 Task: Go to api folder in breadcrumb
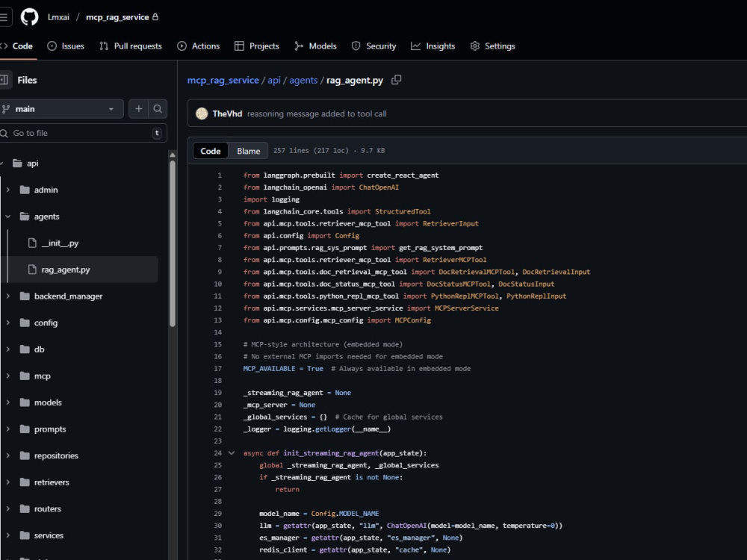274,80
